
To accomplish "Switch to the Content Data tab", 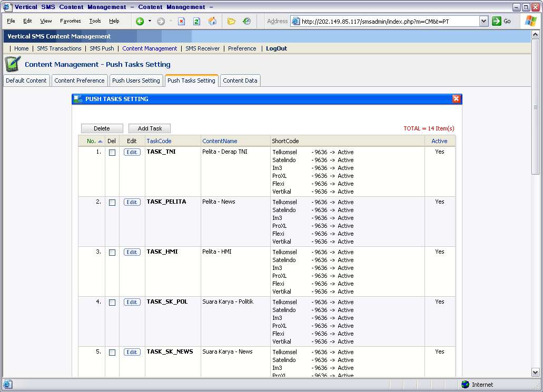I will [x=240, y=81].
